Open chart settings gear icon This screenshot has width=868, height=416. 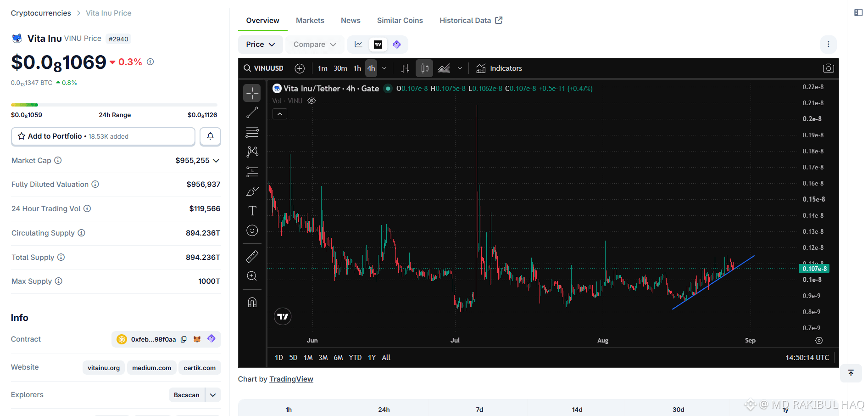(x=819, y=340)
